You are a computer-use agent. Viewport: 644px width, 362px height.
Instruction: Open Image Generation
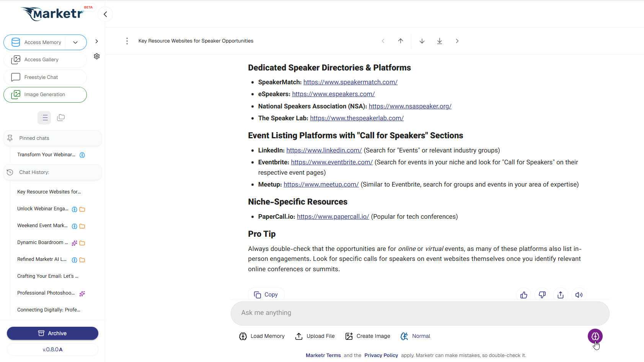45,95
